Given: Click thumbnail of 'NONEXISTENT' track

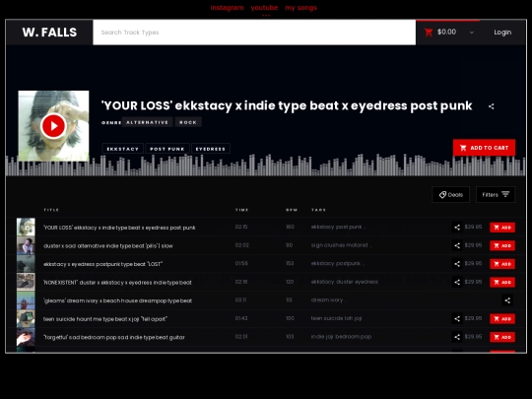Looking at the screenshot, I should click(26, 283).
